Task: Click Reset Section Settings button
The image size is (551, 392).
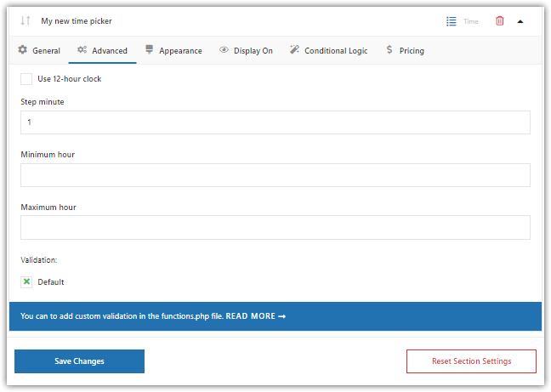Action: 471,361
